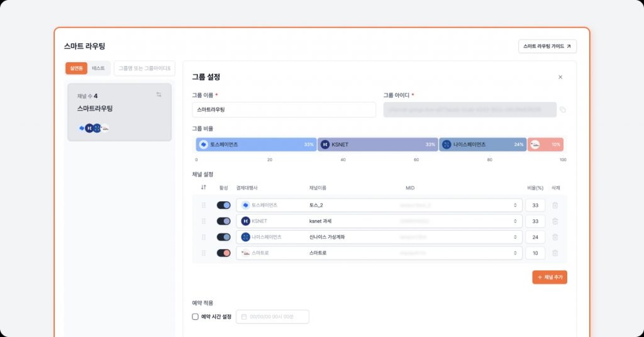
Task: Open the 스마트 라우팅 가이드 link button
Action: (x=547, y=47)
